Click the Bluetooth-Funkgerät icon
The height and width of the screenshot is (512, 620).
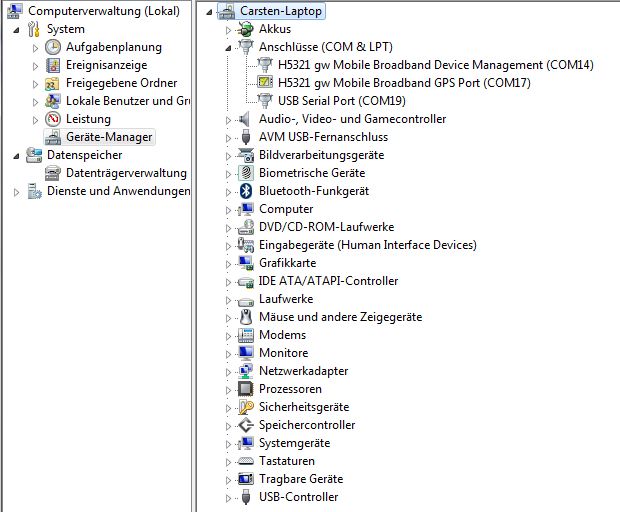pyautogui.click(x=246, y=191)
